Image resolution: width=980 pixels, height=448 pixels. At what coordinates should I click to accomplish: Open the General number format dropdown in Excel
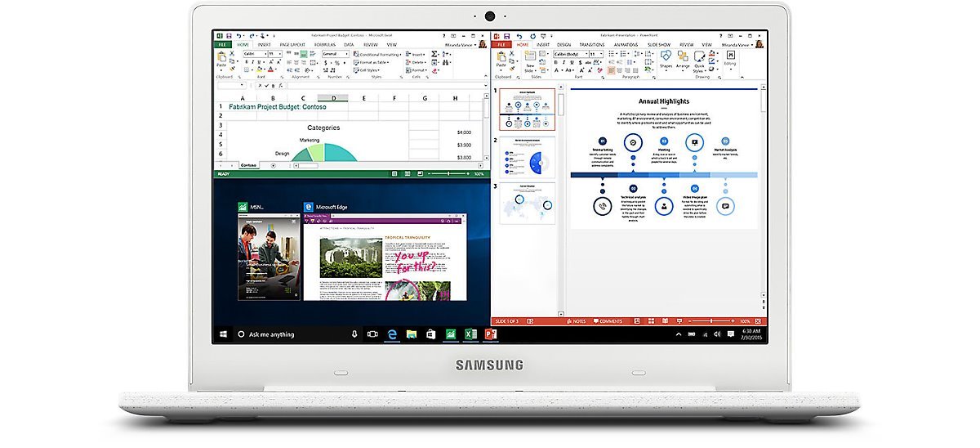point(346,54)
